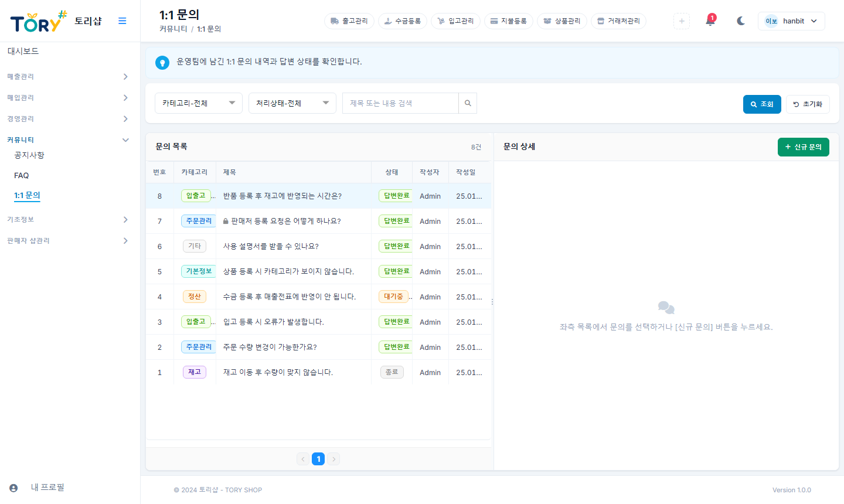844x504 pixels.
Task: Click the blue 조회 button
Action: tap(762, 104)
